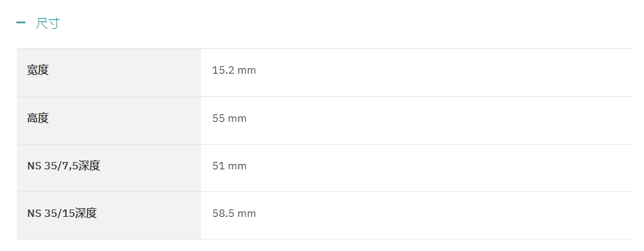Click the mm unit after 15.2
The width and height of the screenshot is (644, 251).
tap(247, 71)
